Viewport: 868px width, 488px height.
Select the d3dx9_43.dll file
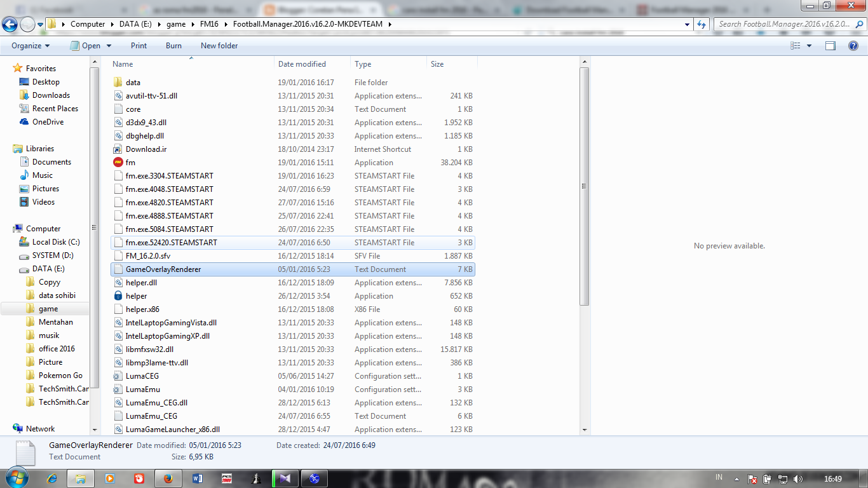click(146, 123)
